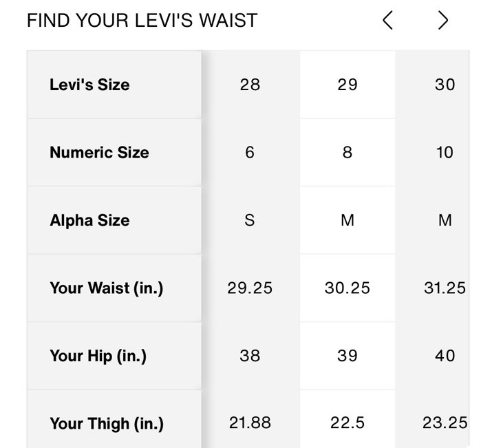This screenshot has height=448, width=481.
Task: Click alpha size S cell
Action: coord(250,220)
